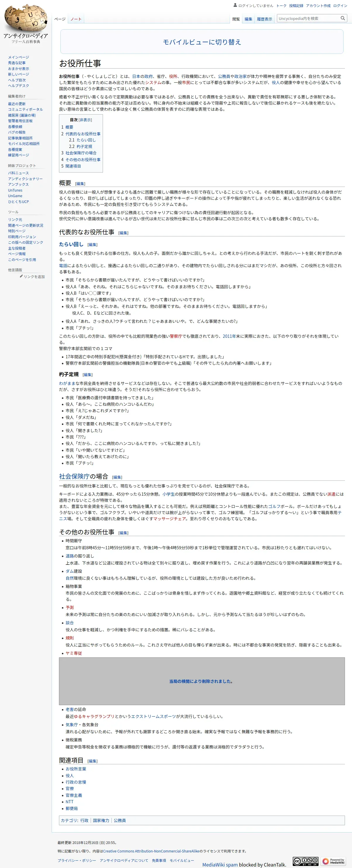The width and height of the screenshot is (352, 868).
Task: Select the ページ tab
Action: [x=60, y=19]
